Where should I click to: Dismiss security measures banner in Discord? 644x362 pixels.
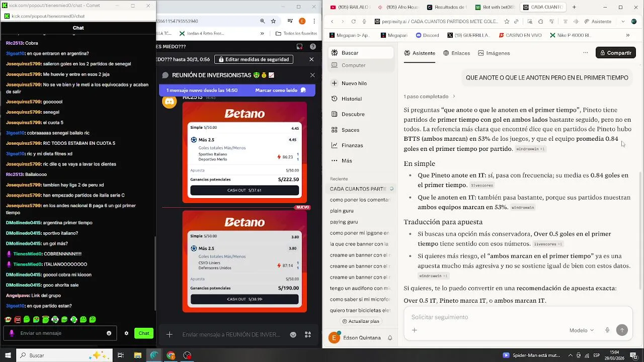(311, 59)
